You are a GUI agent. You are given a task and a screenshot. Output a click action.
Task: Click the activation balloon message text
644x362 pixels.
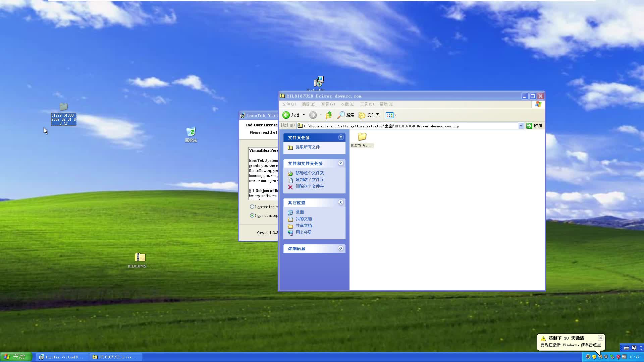[570, 345]
